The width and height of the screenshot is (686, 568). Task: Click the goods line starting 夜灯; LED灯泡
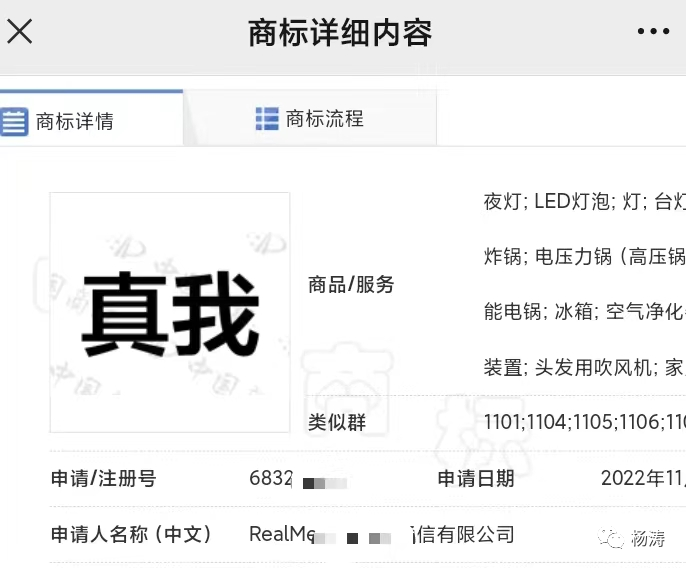coord(584,202)
